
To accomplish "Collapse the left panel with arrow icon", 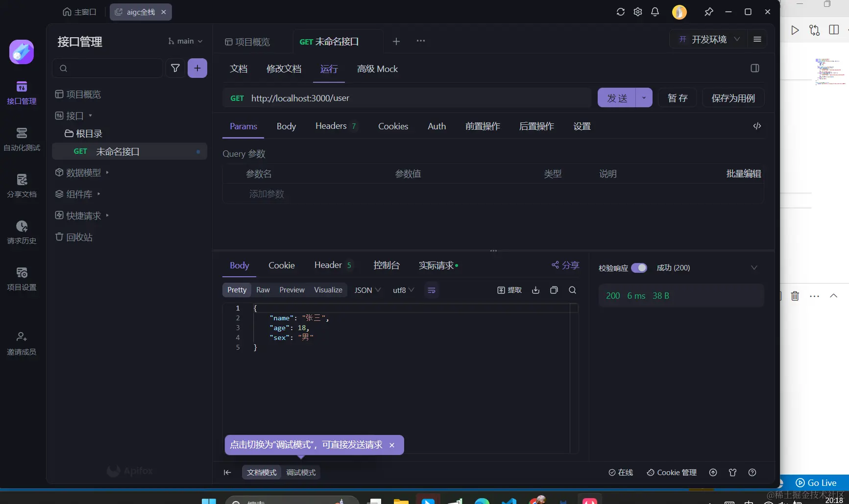I will [227, 472].
